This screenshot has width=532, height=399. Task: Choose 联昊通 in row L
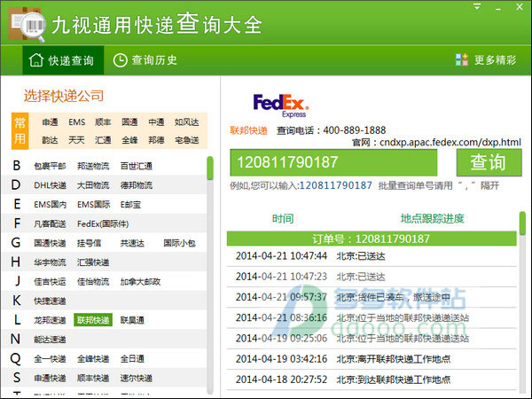coord(132,320)
